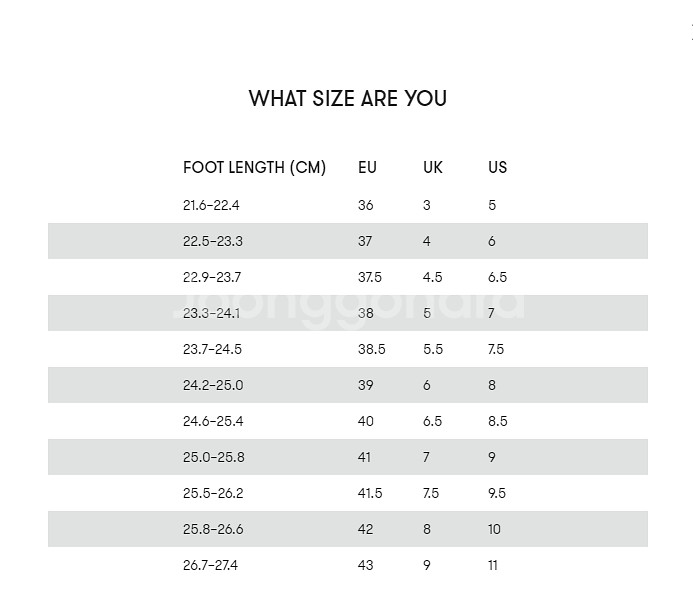Click the 22.9-23.7 foot length cell

tap(212, 277)
